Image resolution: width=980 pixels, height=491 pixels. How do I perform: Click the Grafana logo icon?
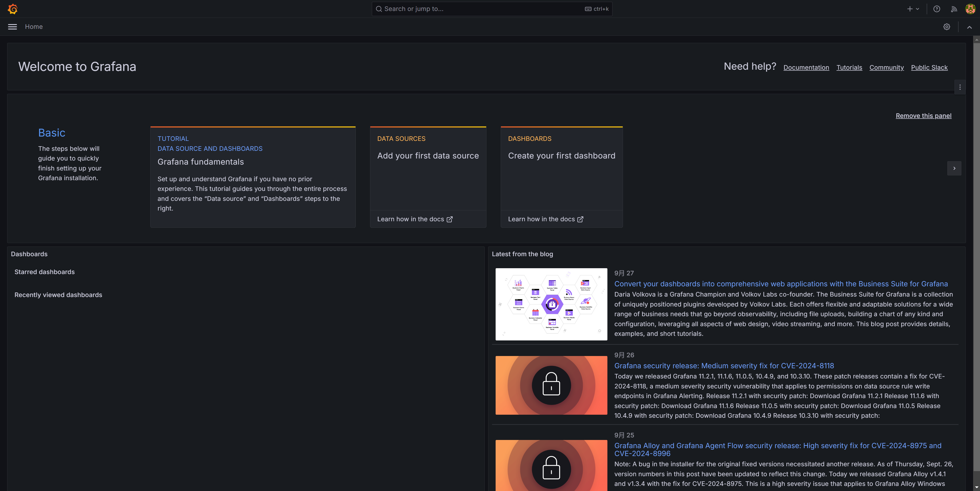click(13, 9)
